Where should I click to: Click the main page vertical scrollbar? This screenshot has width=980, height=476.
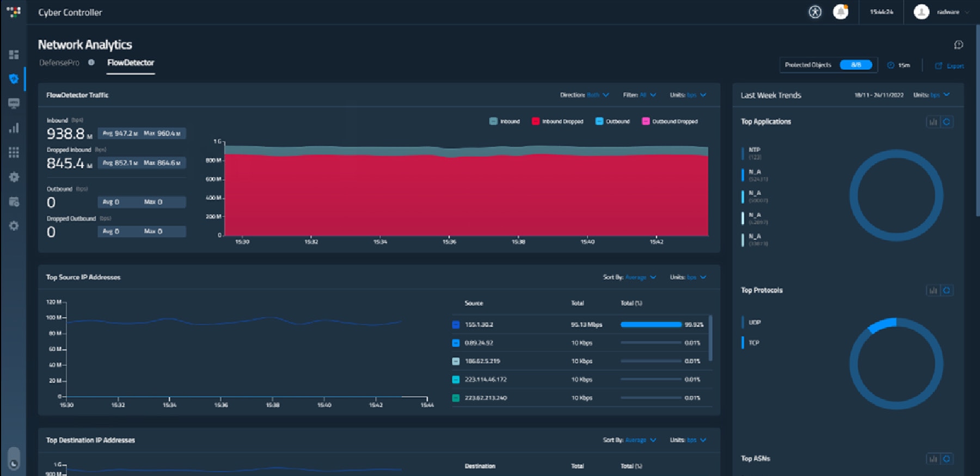(977, 120)
